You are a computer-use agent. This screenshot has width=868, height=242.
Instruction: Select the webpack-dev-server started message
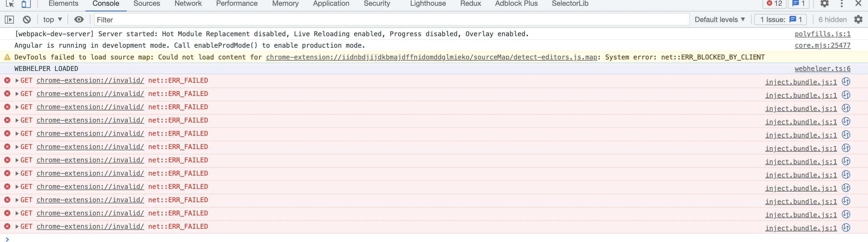[x=271, y=34]
